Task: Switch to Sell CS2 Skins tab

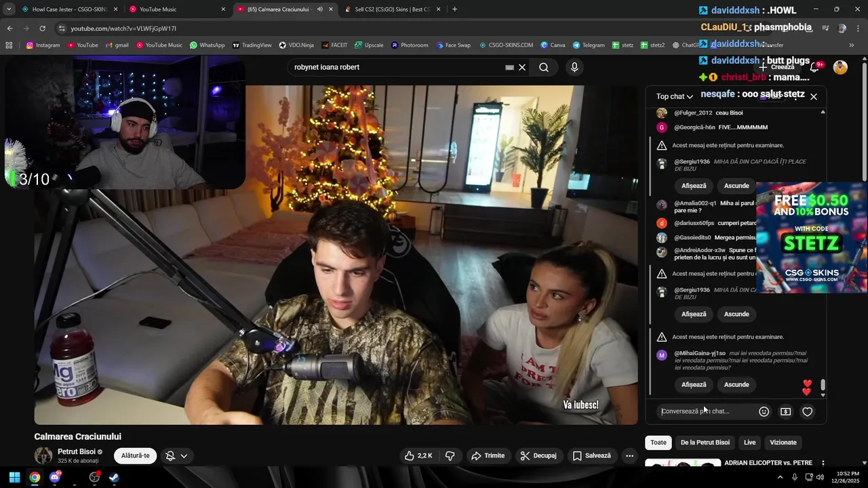Action: [392, 9]
